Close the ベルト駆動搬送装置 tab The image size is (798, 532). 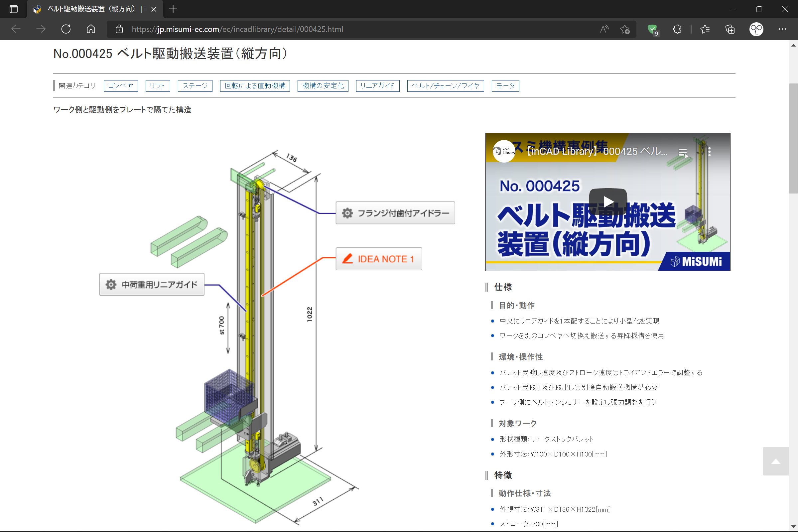(154, 9)
